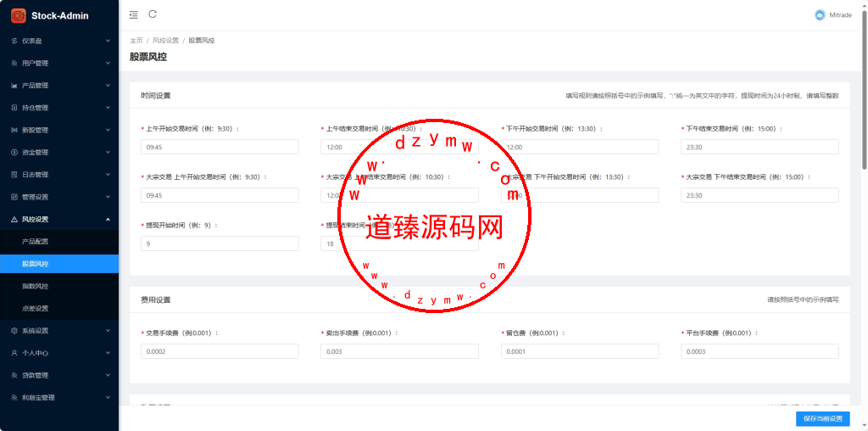Click the 管理设置 sidebar icon

coord(14,197)
